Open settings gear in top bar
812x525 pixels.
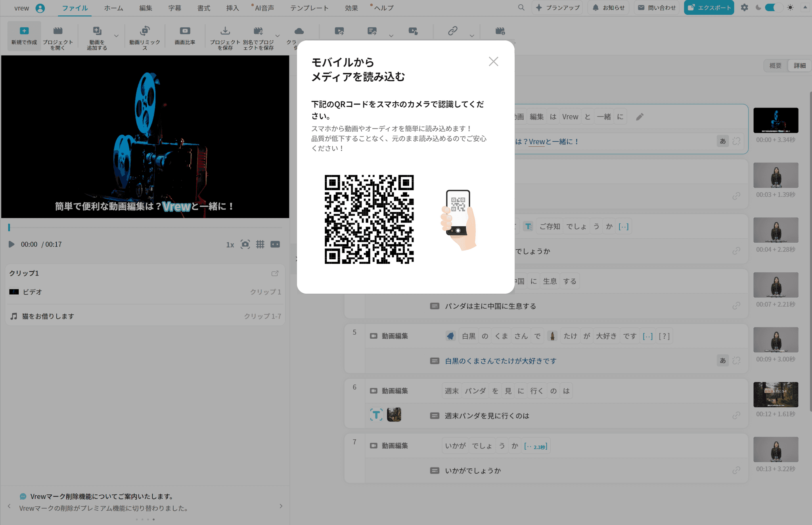click(x=744, y=8)
